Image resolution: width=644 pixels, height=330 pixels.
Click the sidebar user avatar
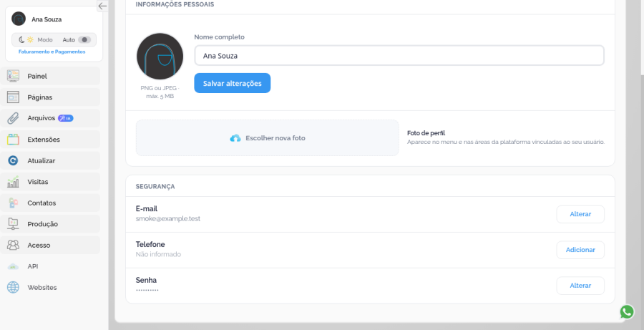[x=19, y=19]
